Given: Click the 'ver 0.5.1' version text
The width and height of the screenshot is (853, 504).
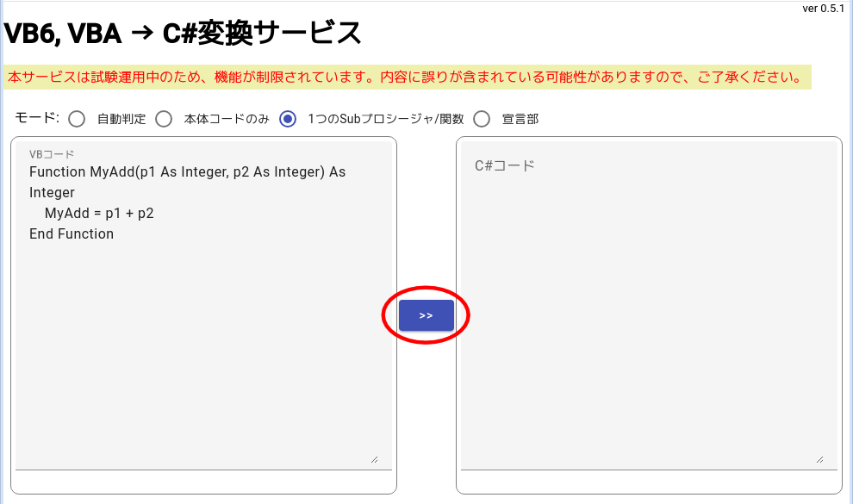Looking at the screenshot, I should (x=823, y=8).
